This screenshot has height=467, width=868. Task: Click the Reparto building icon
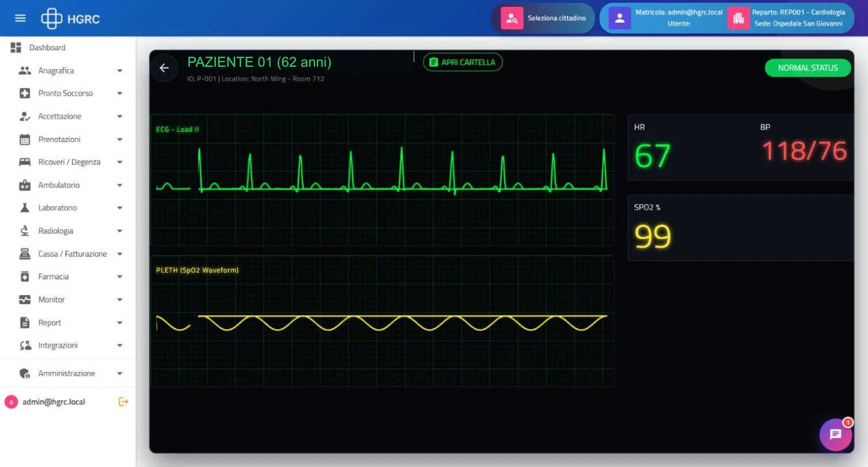tap(739, 18)
